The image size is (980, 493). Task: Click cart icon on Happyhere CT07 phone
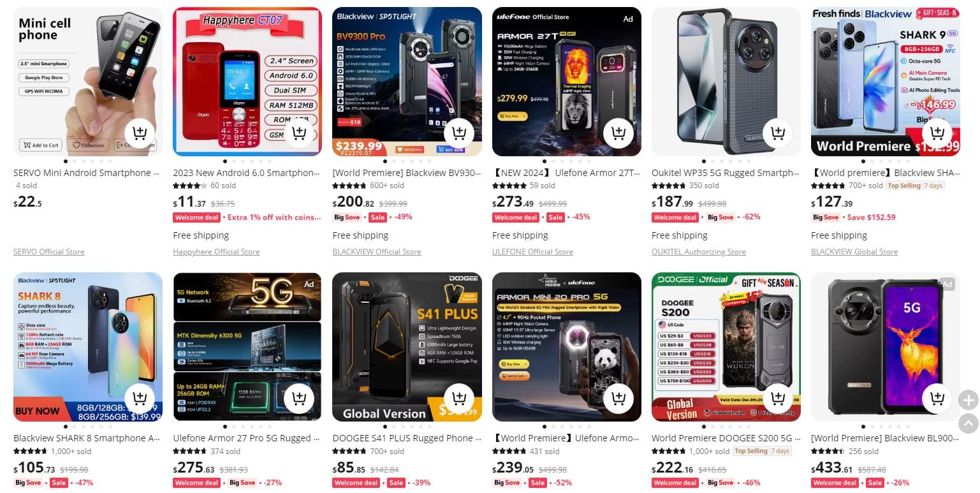coord(299,133)
